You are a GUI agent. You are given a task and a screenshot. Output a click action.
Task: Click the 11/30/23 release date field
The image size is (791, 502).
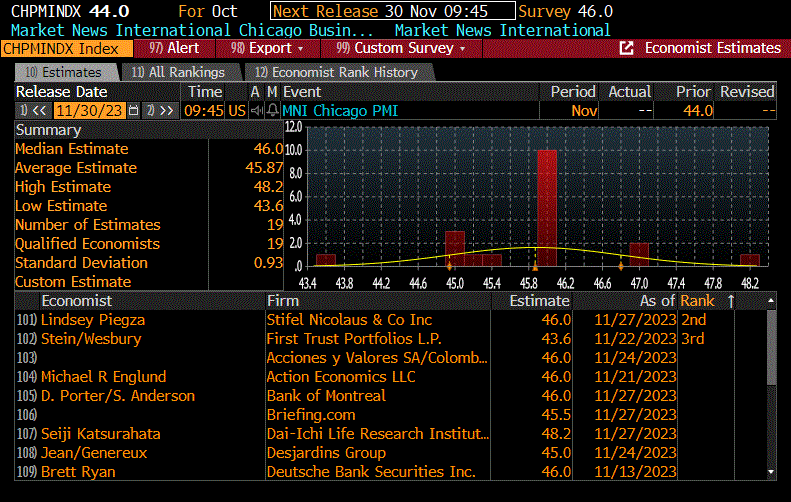(89, 110)
